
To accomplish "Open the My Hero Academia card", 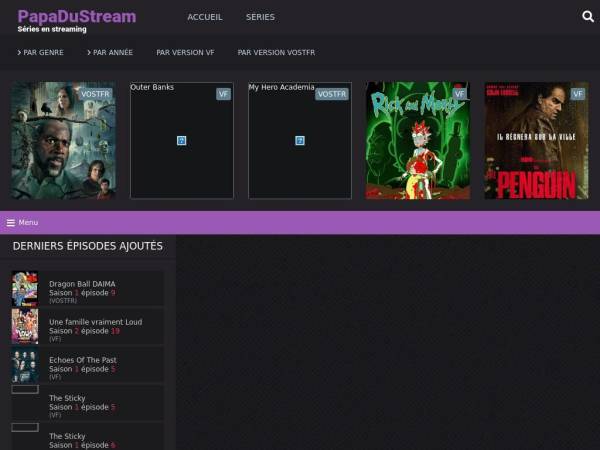I will tap(300, 140).
